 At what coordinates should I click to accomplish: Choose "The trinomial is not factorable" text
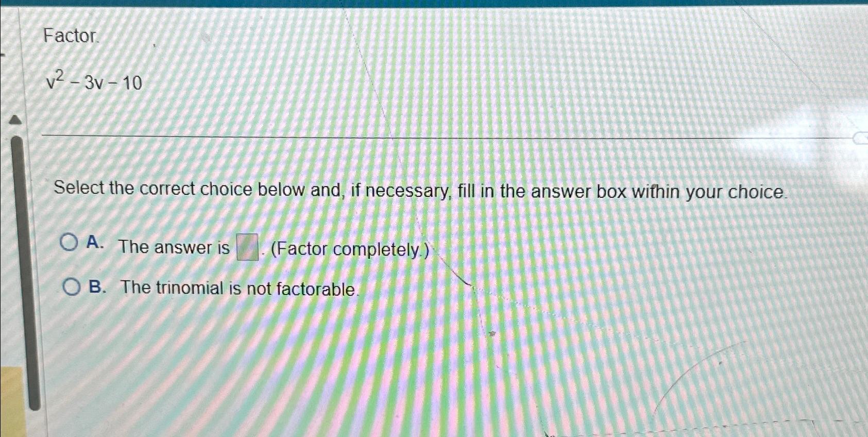click(239, 288)
